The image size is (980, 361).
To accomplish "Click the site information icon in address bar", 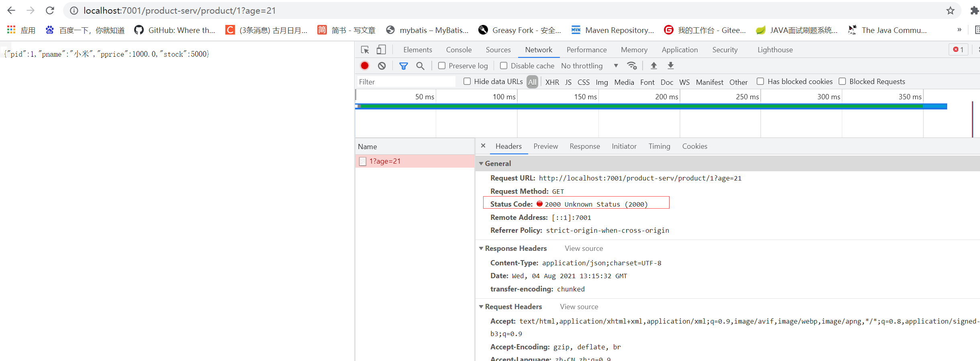I will pos(74,11).
